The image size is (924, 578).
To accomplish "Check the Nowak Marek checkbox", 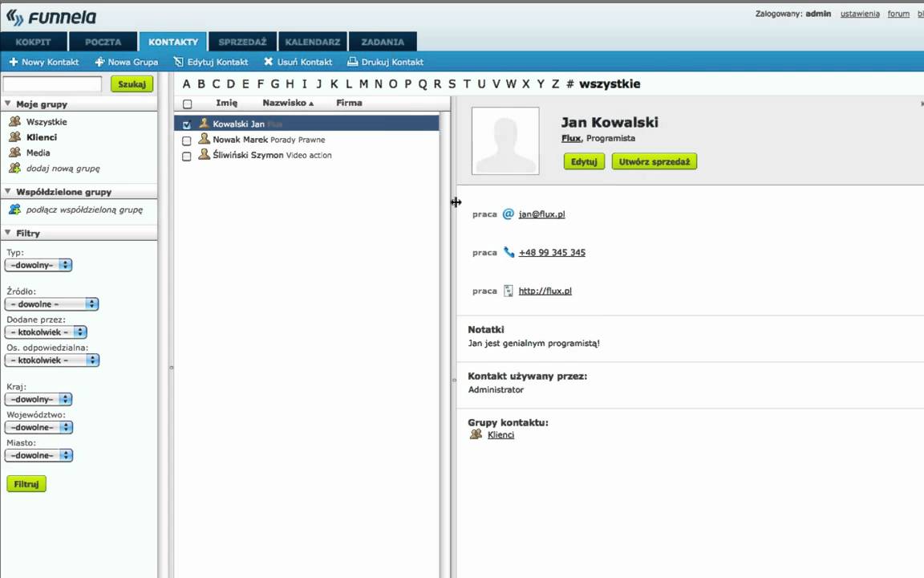I will point(187,141).
